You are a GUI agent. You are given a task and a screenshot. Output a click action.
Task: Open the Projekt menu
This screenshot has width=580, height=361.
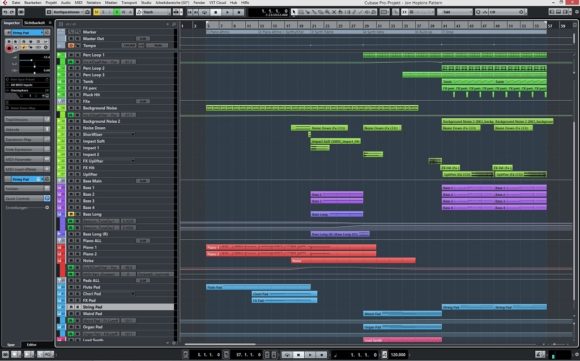pos(51,3)
